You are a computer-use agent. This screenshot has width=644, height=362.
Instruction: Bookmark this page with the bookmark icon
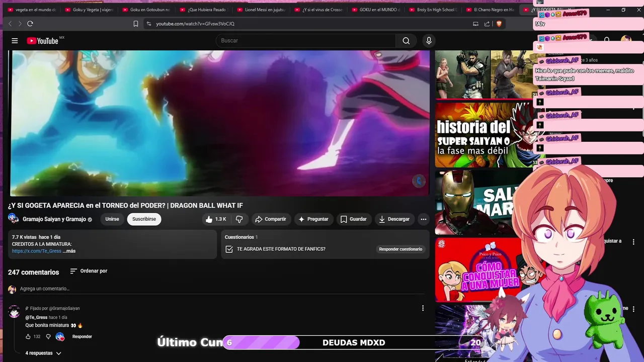tap(136, 24)
